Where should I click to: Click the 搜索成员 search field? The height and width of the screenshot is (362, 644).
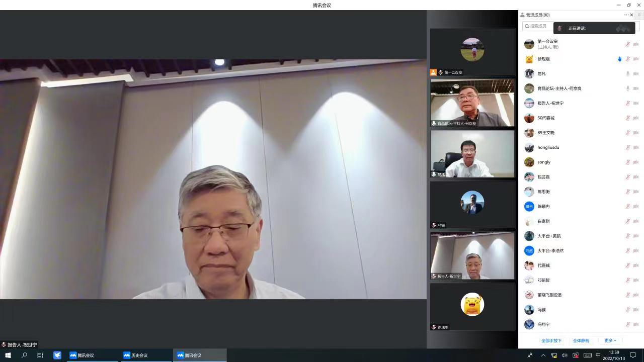point(537,26)
